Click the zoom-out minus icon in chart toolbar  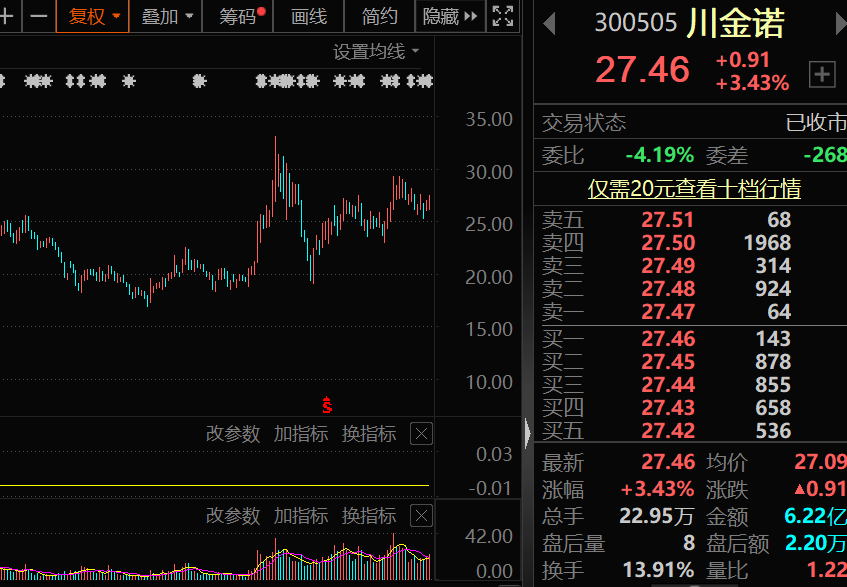tap(38, 16)
